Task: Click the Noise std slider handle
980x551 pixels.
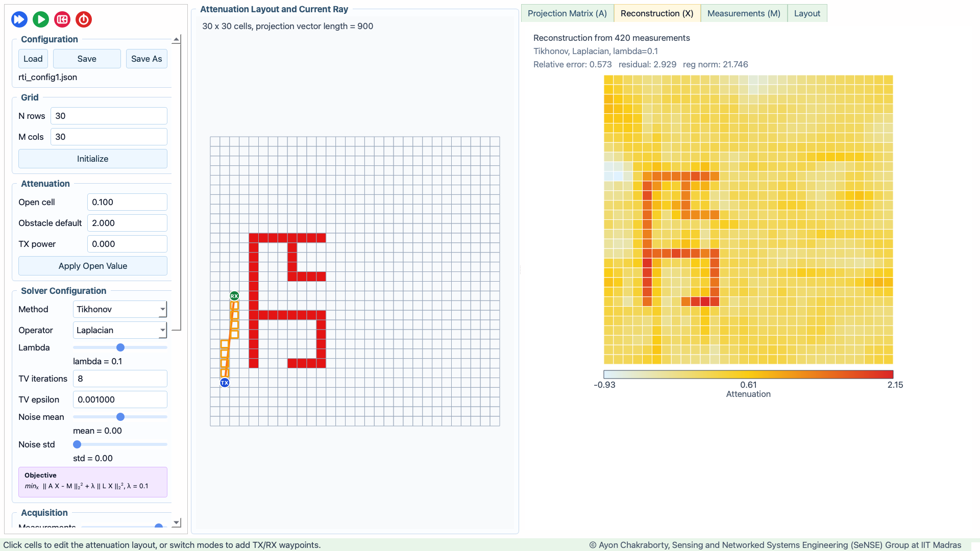Action: tap(77, 444)
